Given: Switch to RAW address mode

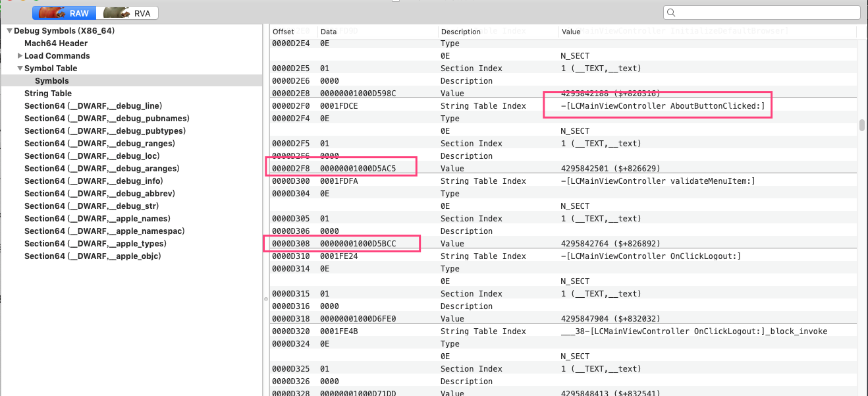Looking at the screenshot, I should (x=65, y=13).
